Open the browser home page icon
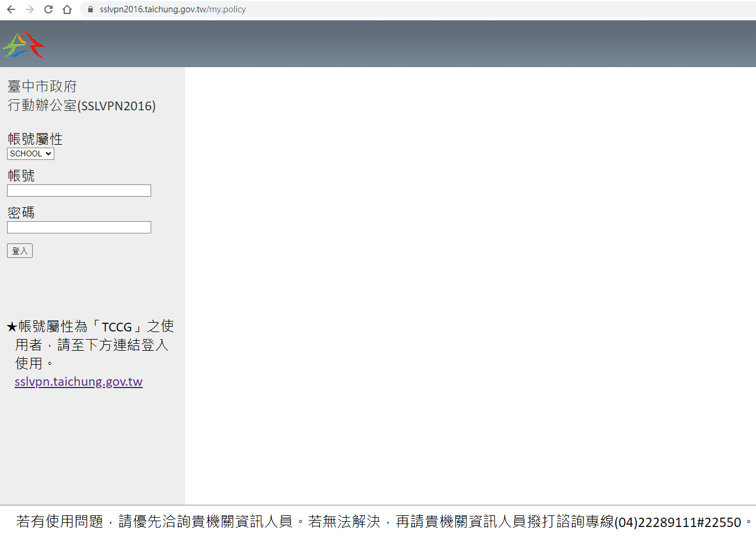This screenshot has width=756, height=541. coord(67,9)
